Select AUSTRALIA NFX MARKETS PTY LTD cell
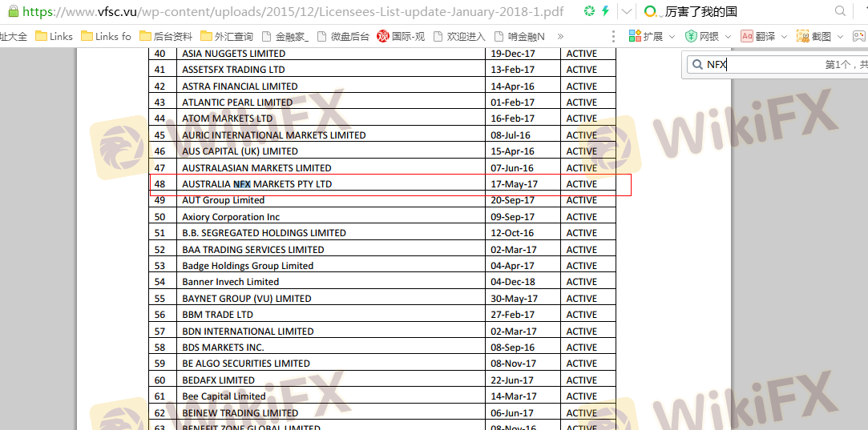Image resolution: width=868 pixels, height=430 pixels. tap(330, 183)
